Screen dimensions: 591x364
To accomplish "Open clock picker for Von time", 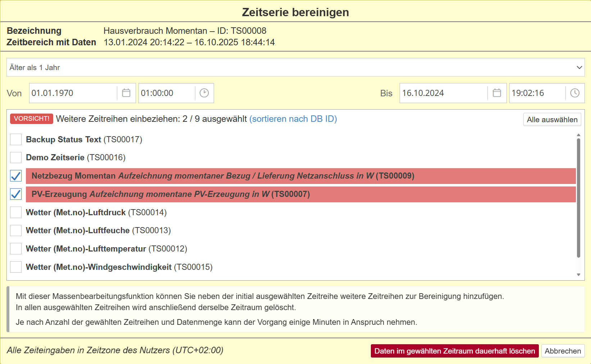I will pos(204,93).
